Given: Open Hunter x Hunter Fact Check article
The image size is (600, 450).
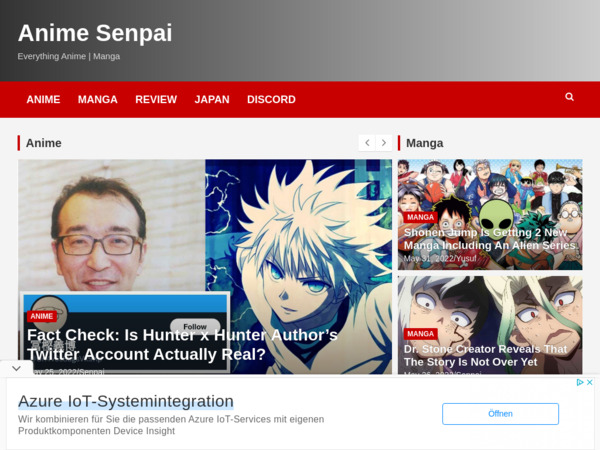Looking at the screenshot, I should click(x=182, y=344).
